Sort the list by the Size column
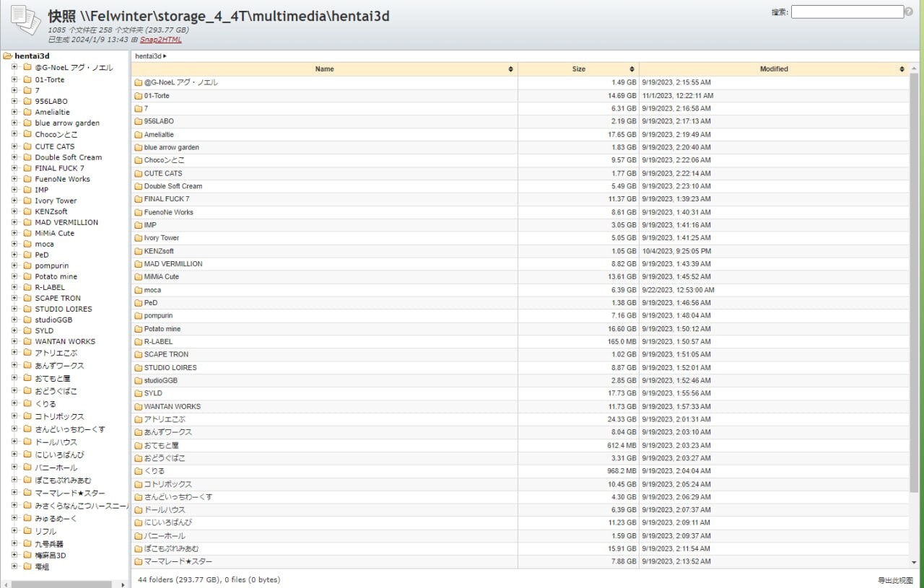Image resolution: width=924 pixels, height=588 pixels. tap(578, 69)
